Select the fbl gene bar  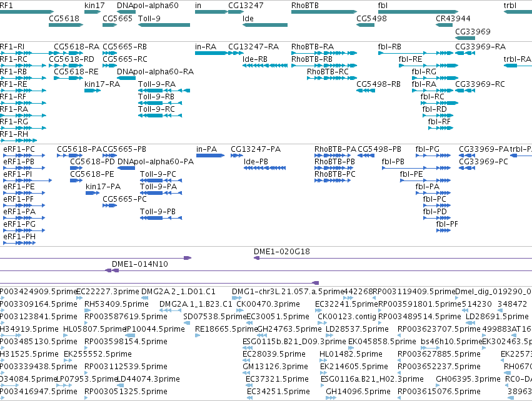click(418, 12)
